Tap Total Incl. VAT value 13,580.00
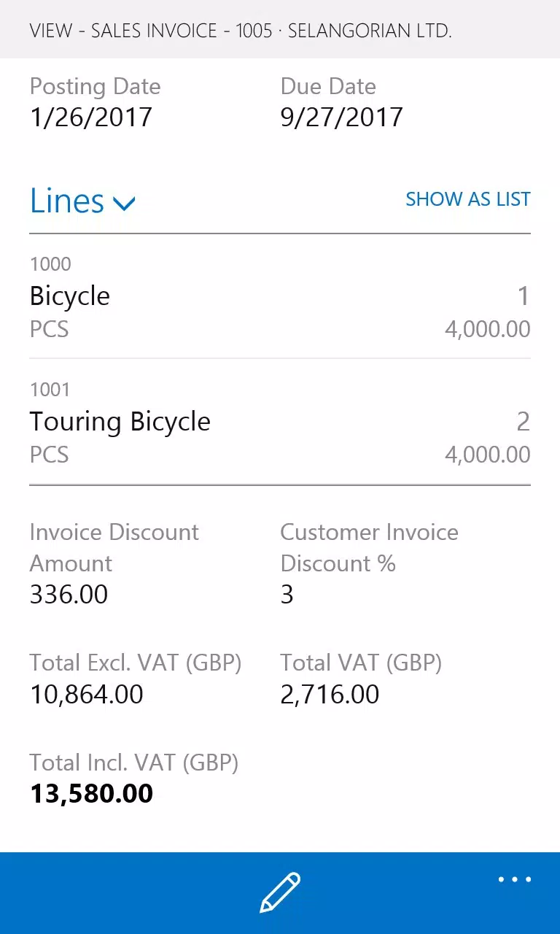This screenshot has width=560, height=934. click(x=92, y=794)
